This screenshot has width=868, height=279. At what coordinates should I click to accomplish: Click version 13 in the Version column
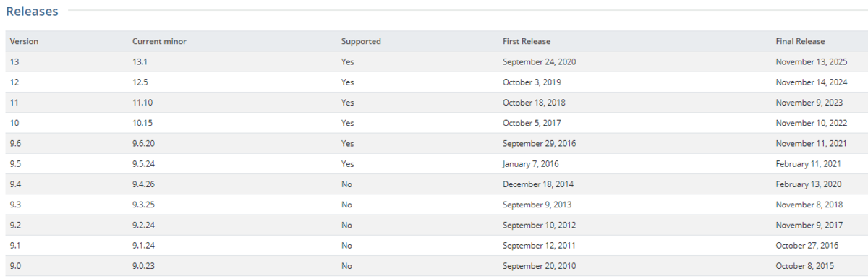click(14, 62)
